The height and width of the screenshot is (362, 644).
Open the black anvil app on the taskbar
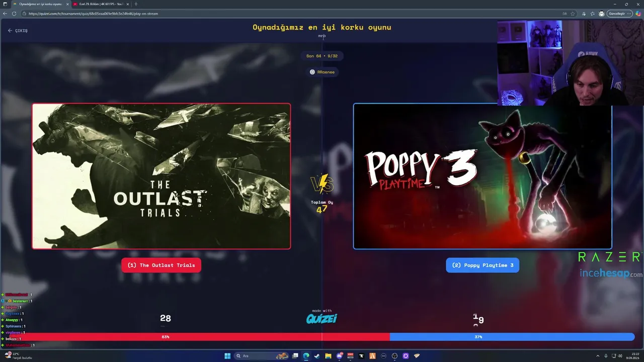pyautogui.click(x=361, y=356)
